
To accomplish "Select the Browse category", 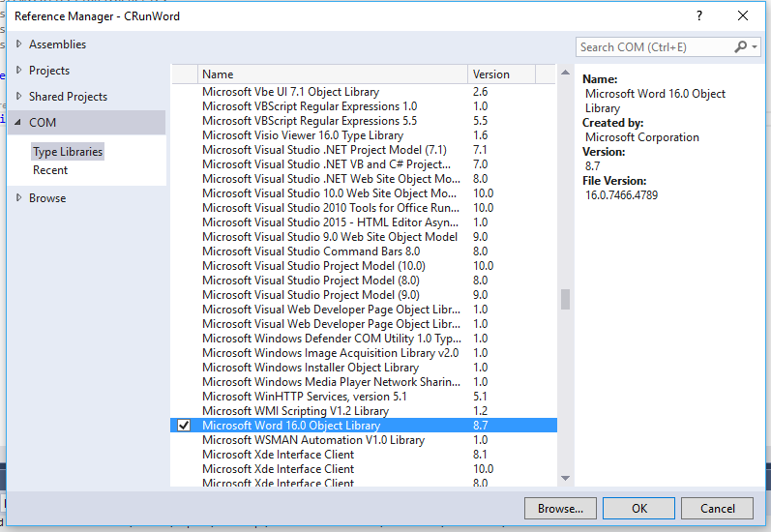I will coord(47,198).
